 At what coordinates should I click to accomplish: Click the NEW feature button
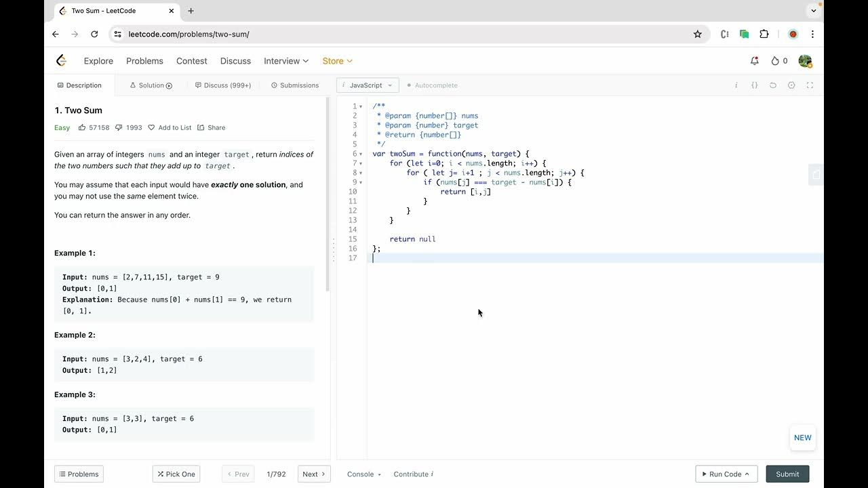click(x=803, y=438)
